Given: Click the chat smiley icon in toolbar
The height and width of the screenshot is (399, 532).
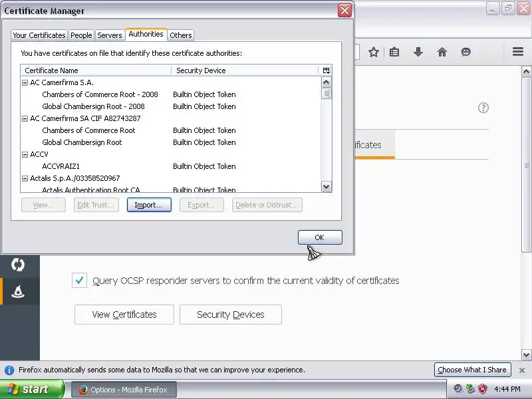Looking at the screenshot, I should tap(466, 52).
